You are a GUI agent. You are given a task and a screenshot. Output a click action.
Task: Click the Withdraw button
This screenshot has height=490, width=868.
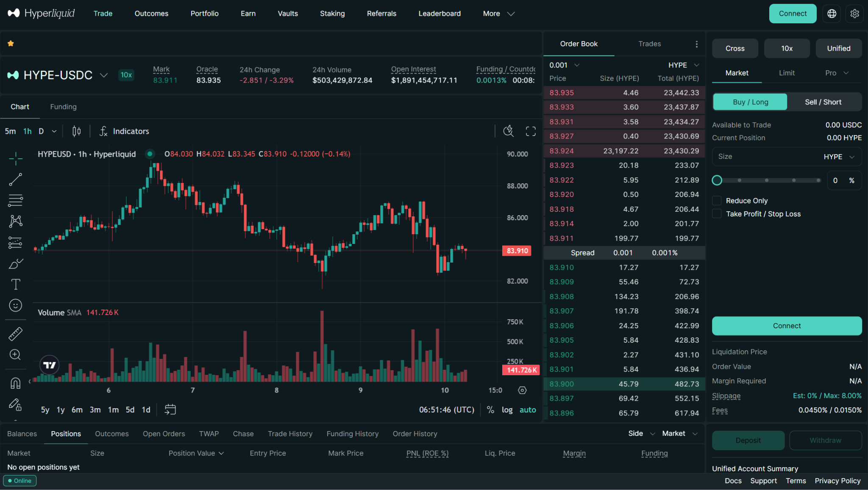coord(825,440)
